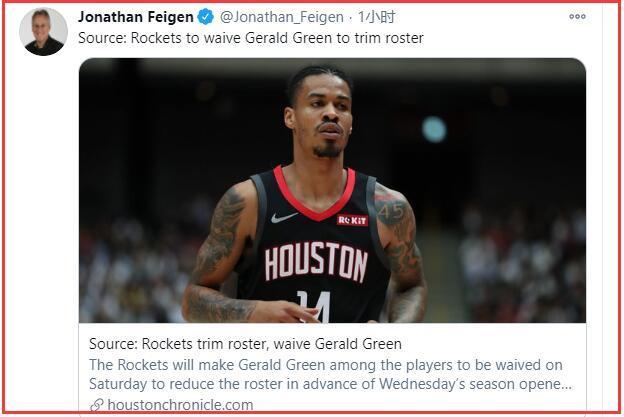
Task: Open the @Jonathan_Feigen handle link
Action: click(x=282, y=17)
